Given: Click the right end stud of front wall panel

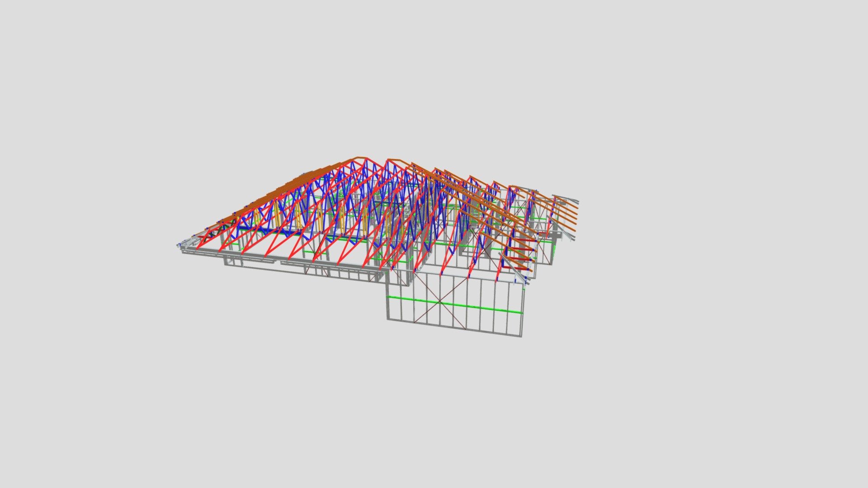Looking at the screenshot, I should (522, 311).
